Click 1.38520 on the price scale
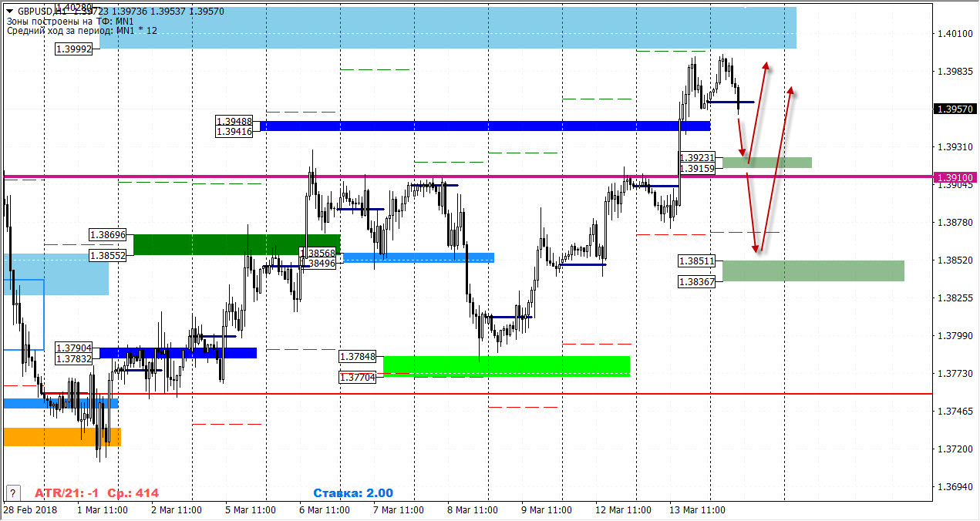 955,260
